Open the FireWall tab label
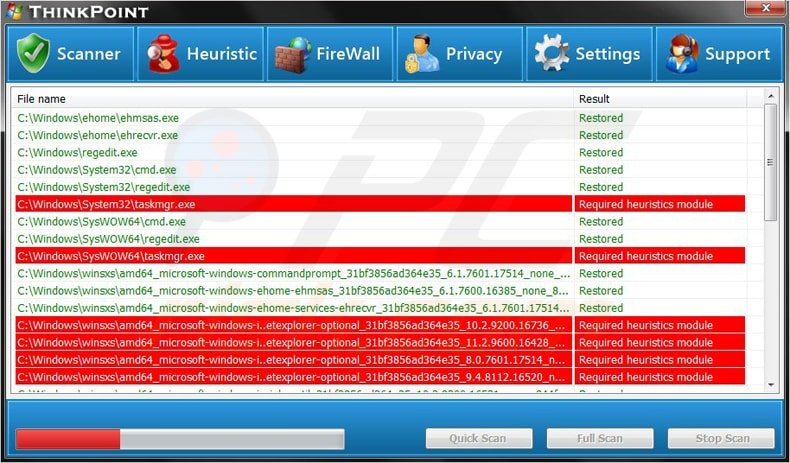 (348, 54)
